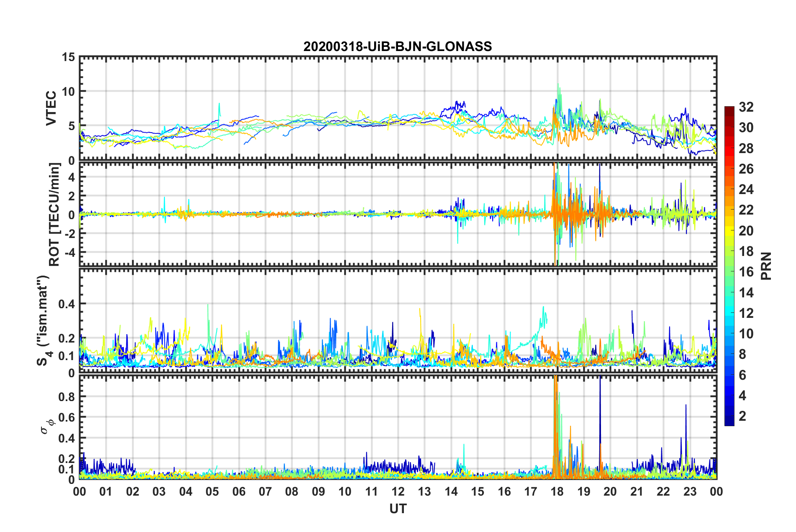Click the VTEC y-axis label
The height and width of the screenshot is (532, 796).
pyautogui.click(x=51, y=108)
